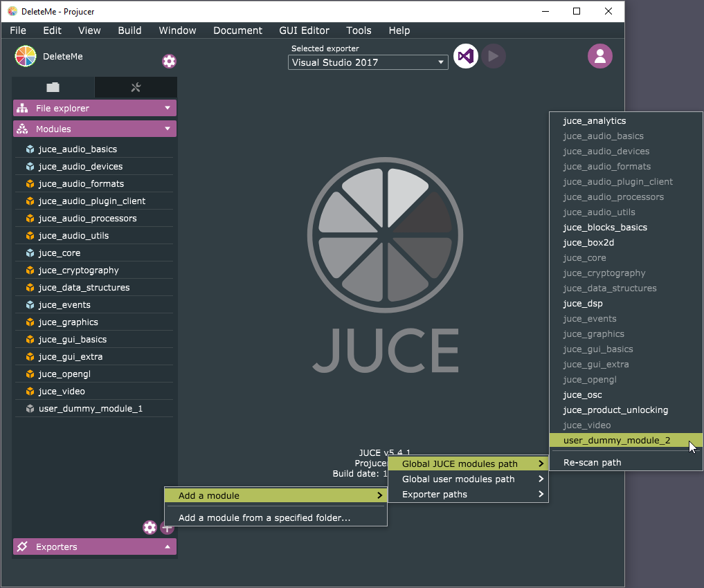Screen dimensions: 704x588
Task: Open project settings gear next to DeleteMe
Action: pos(170,61)
